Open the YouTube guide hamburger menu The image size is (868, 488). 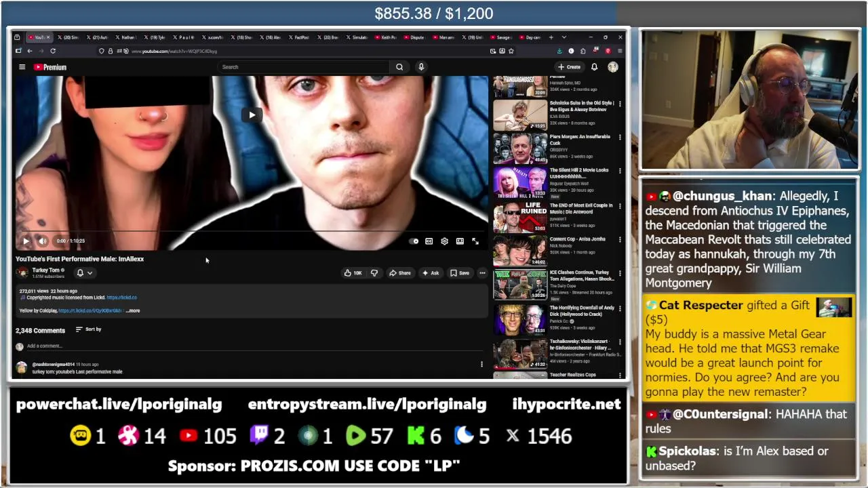point(22,67)
